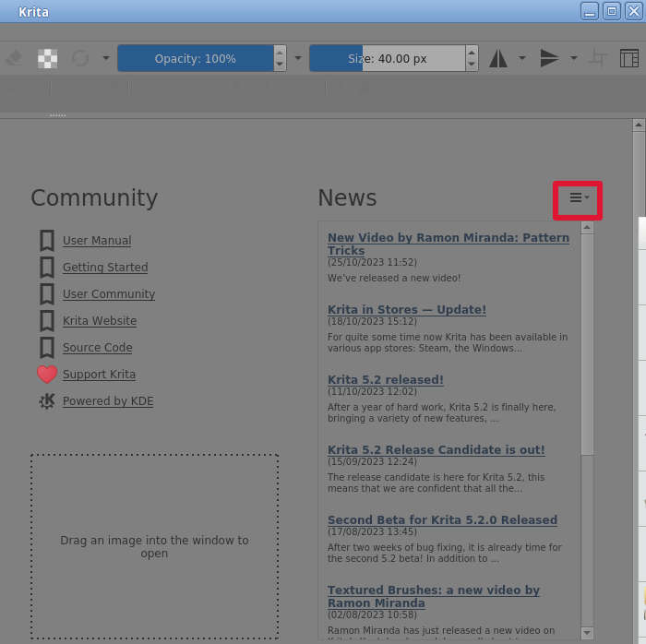The width and height of the screenshot is (646, 644).
Task: Click the 'News' heading text
Action: pos(347,198)
